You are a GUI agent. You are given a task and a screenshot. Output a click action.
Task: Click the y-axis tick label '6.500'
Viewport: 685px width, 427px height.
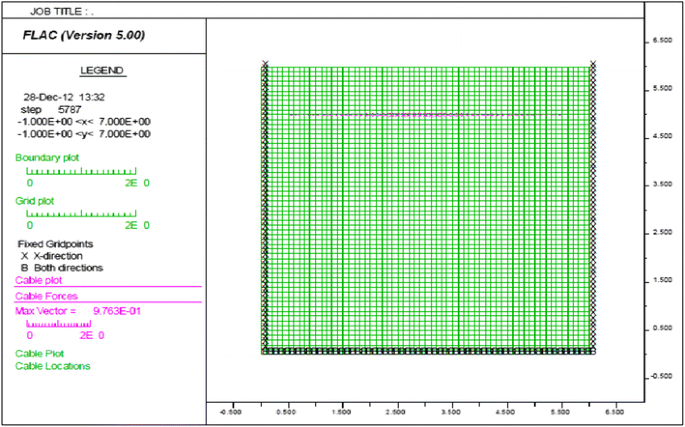[x=662, y=41]
